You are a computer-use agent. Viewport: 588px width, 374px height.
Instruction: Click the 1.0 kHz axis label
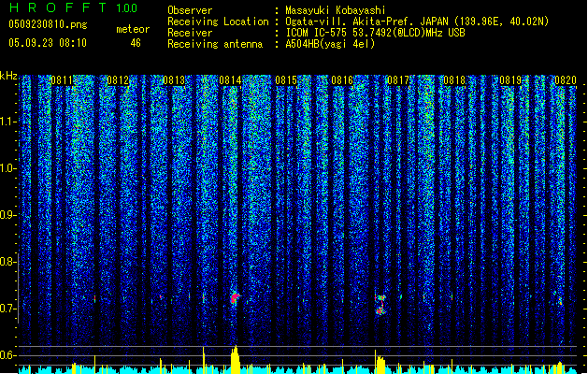pyautogui.click(x=7, y=168)
